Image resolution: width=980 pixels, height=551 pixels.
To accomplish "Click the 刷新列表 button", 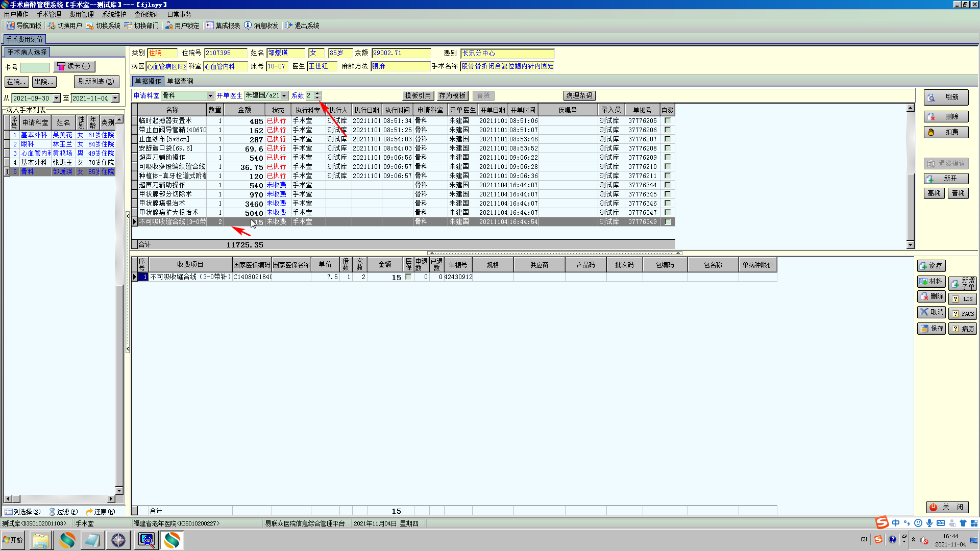I will (96, 82).
